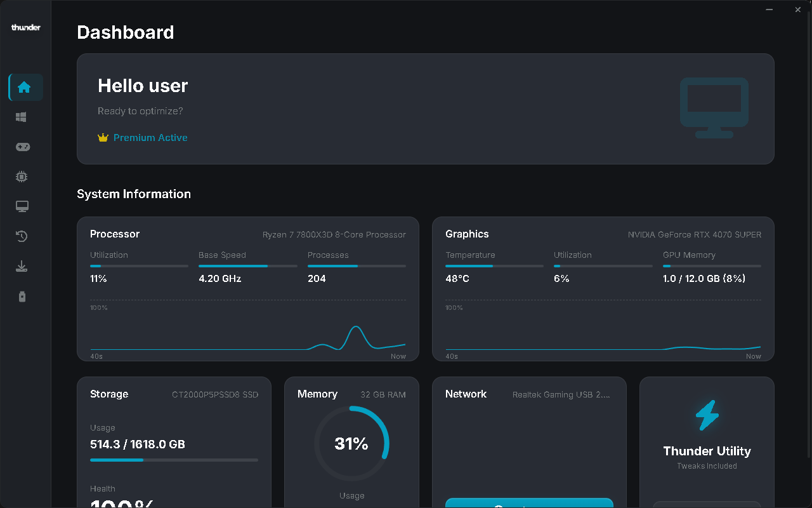Open the Home dashboard sidebar icon
This screenshot has width=812, height=508.
tap(25, 88)
